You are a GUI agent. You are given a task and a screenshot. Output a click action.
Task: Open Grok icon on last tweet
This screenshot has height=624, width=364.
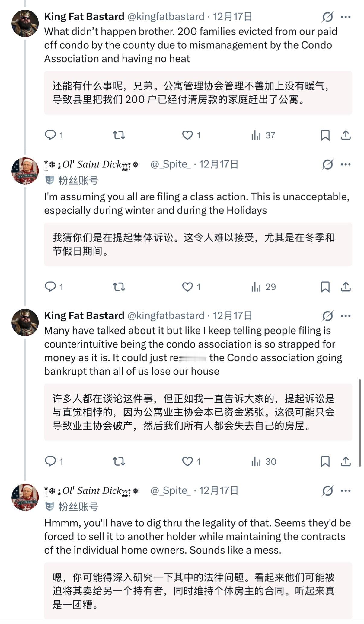pos(327,491)
